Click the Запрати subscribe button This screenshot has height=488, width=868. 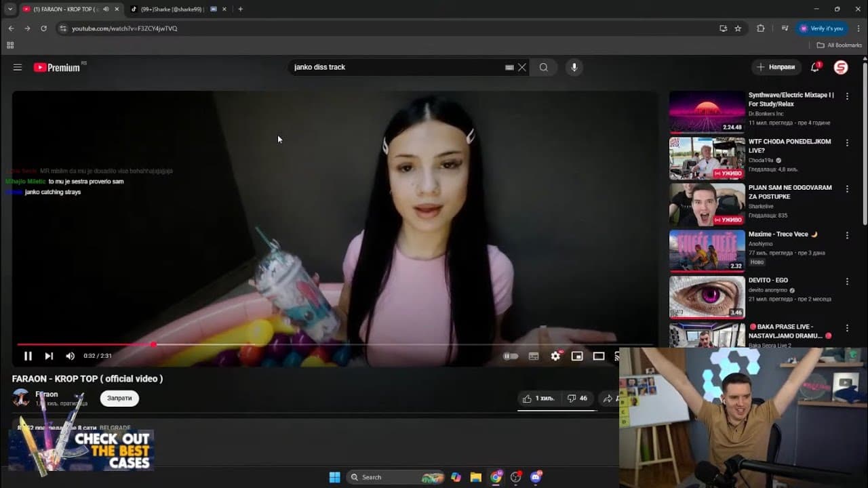coord(119,399)
